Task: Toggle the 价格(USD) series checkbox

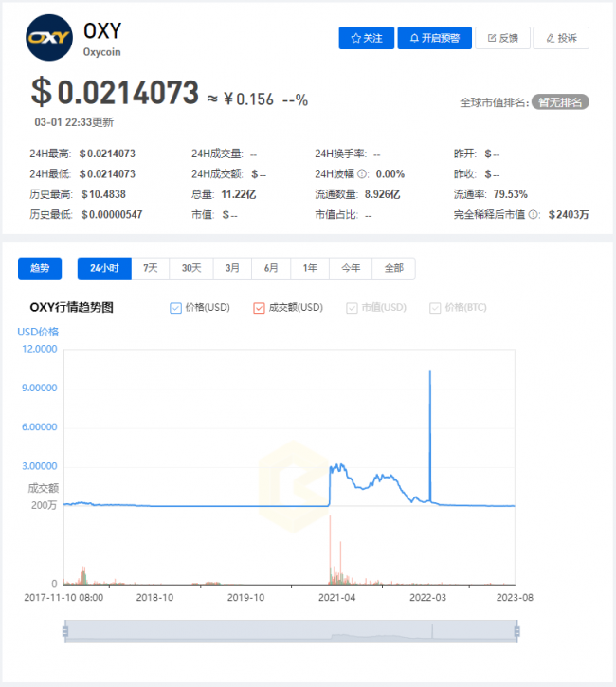Action: tap(175, 308)
